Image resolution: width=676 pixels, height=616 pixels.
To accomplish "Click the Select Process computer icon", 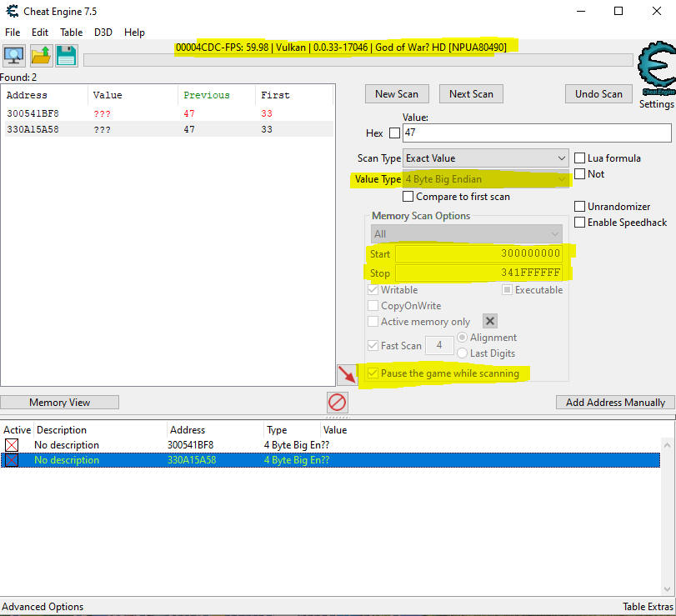I will (x=14, y=56).
